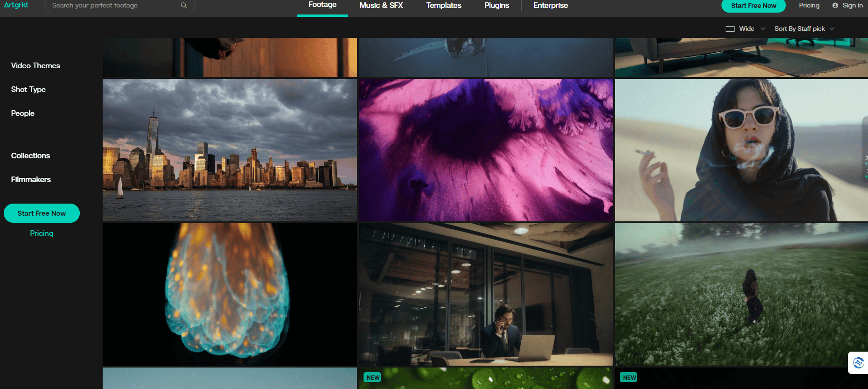This screenshot has height=389, width=868.
Task: Click the search magnifier icon
Action: click(184, 6)
